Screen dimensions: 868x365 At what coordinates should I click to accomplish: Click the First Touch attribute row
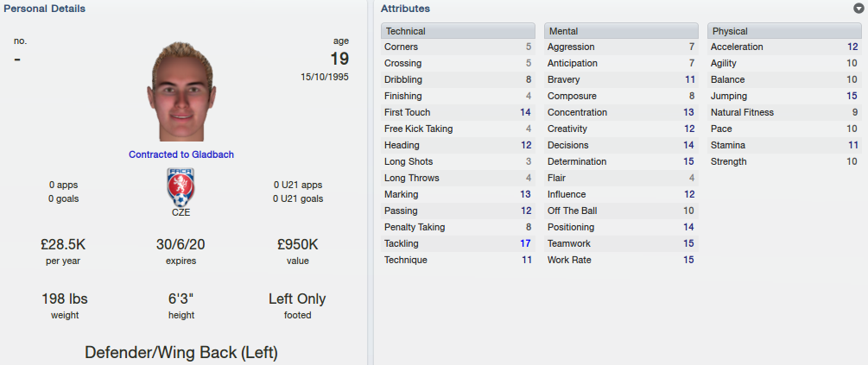(458, 112)
